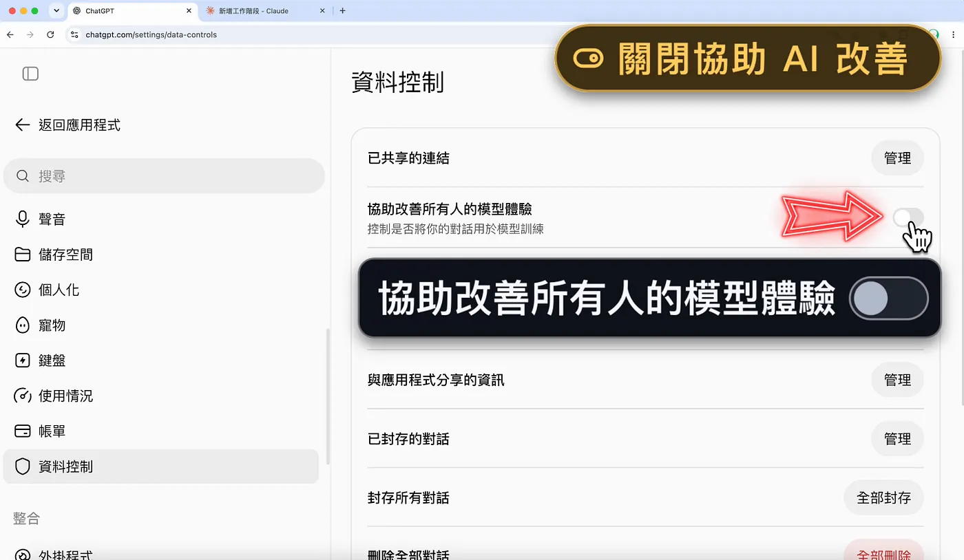Click the shield icon for 資料控制
The image size is (964, 560).
coord(23,466)
